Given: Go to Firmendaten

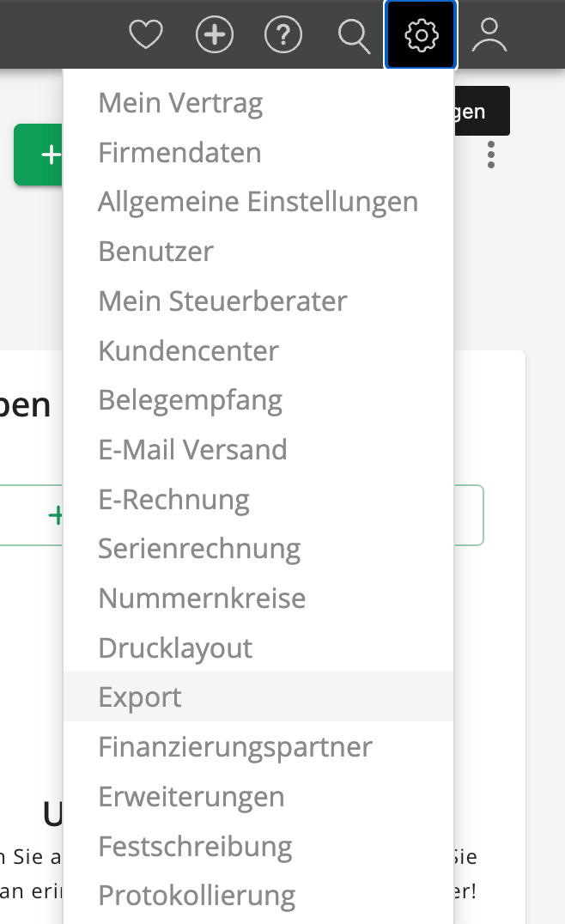Looking at the screenshot, I should 179,152.
